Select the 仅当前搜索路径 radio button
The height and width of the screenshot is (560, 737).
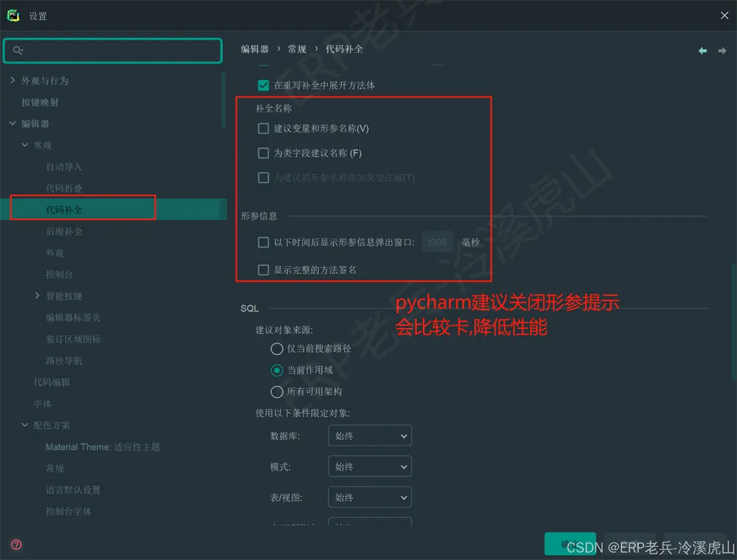click(x=276, y=349)
